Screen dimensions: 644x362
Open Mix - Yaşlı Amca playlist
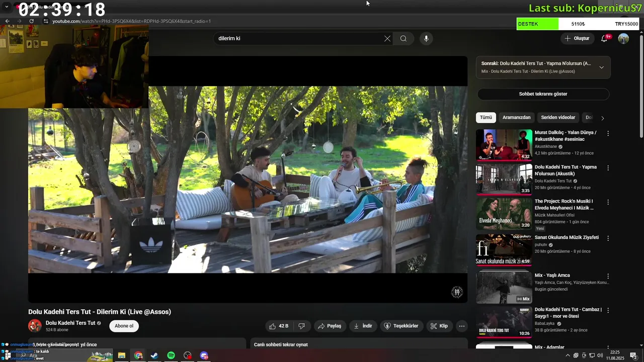point(552,276)
